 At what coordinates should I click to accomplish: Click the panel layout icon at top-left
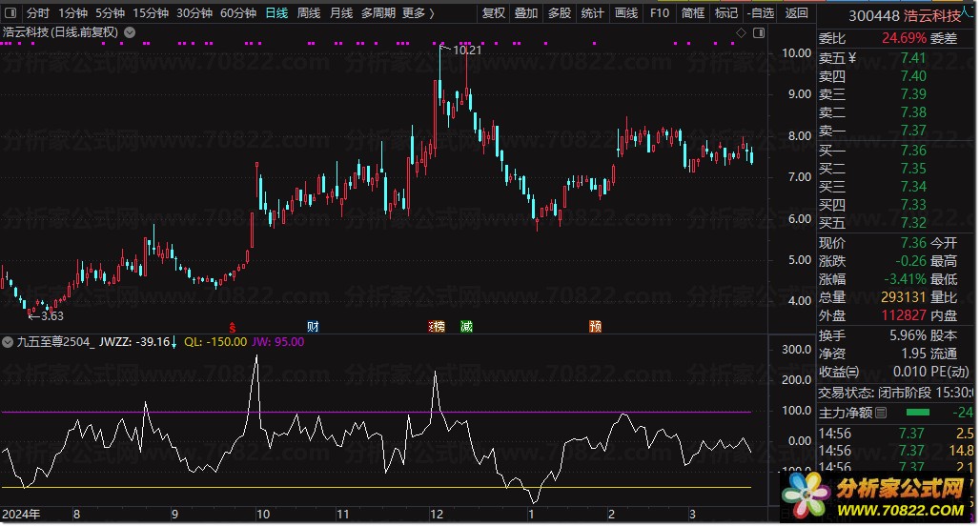point(11,13)
